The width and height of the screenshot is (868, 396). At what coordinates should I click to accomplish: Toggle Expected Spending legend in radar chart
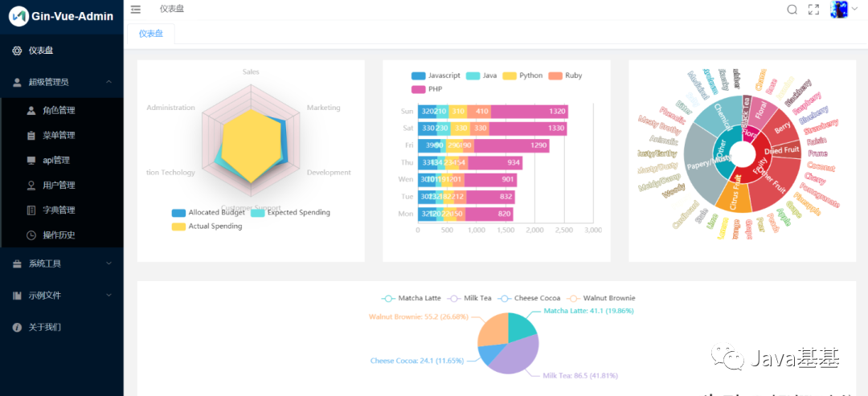point(291,212)
